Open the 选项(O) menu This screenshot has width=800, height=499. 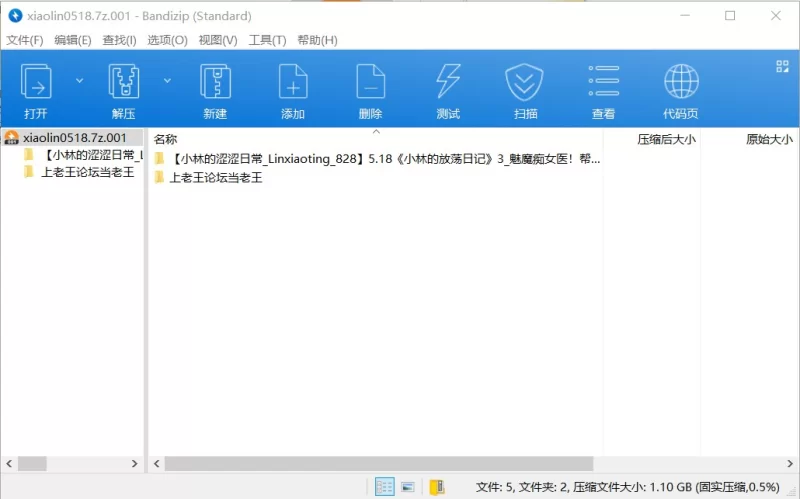click(x=167, y=40)
